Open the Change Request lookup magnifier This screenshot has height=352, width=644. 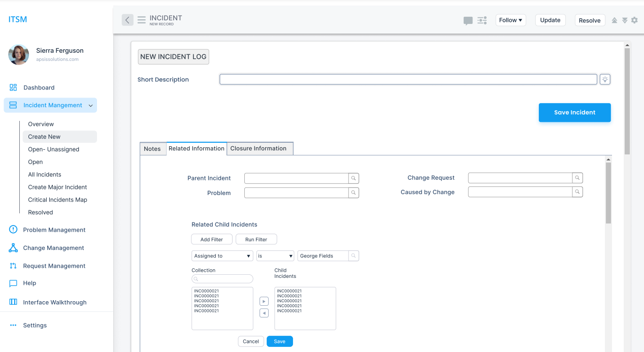pyautogui.click(x=577, y=178)
